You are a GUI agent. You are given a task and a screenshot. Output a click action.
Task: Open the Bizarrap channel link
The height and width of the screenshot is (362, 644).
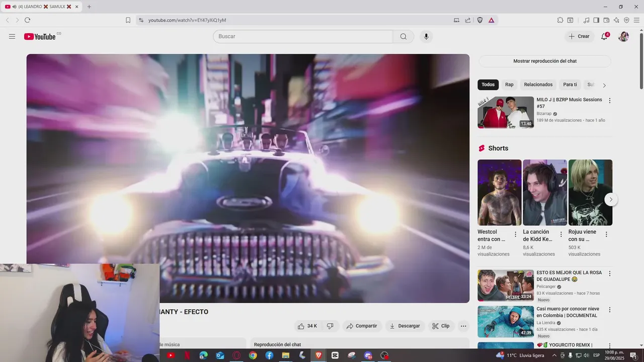click(544, 114)
